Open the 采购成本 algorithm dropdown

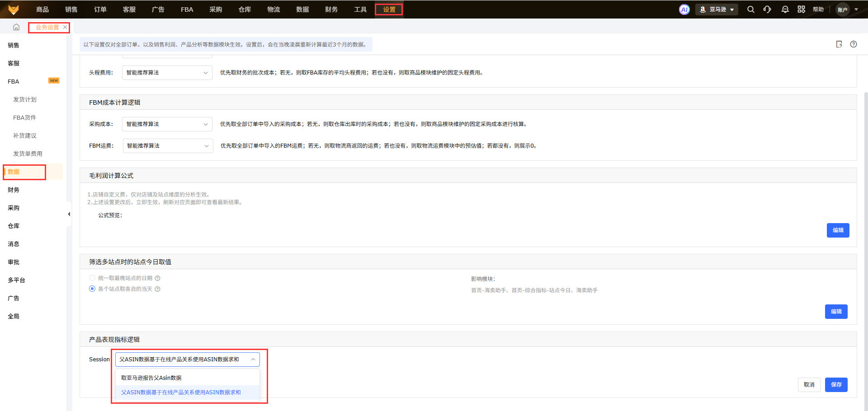click(x=167, y=124)
